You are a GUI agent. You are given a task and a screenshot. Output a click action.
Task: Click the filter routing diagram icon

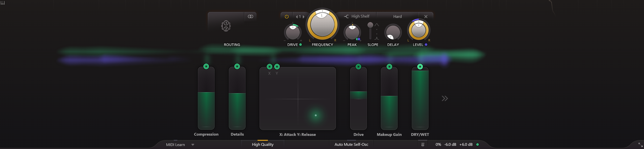pos(226,26)
